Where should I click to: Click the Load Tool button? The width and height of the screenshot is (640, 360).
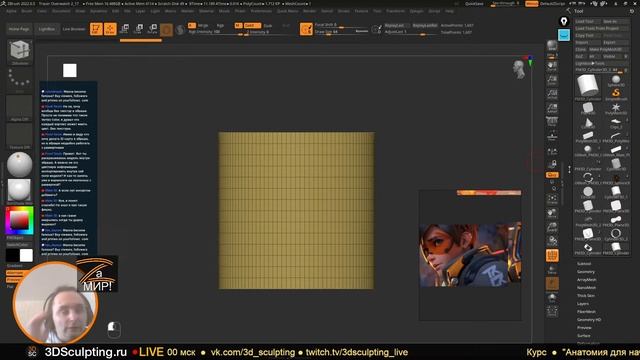click(x=588, y=21)
